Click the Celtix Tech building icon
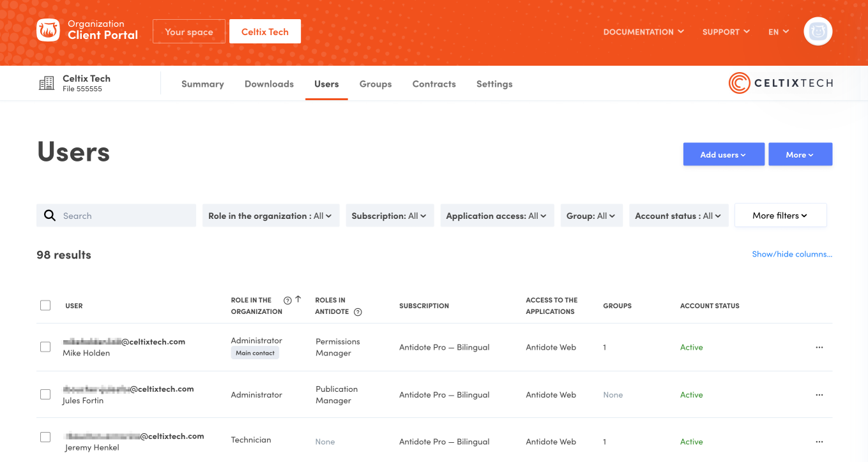Viewport: 868px width, 462px height. tap(47, 84)
